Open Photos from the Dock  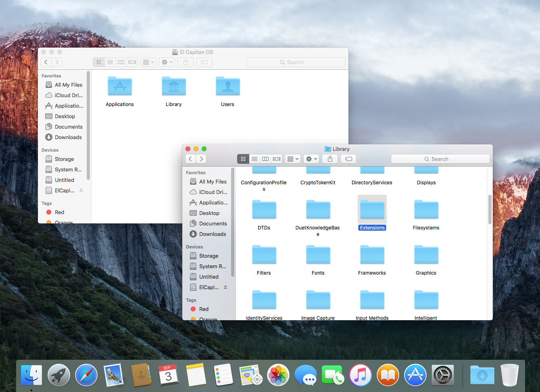[278, 375]
